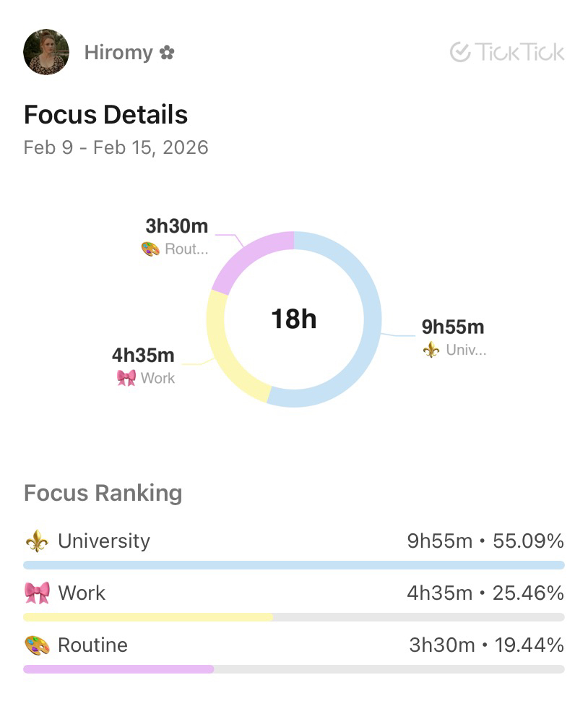The width and height of the screenshot is (588, 714).
Task: Click the purple Routine progress bar
Action: [118, 669]
